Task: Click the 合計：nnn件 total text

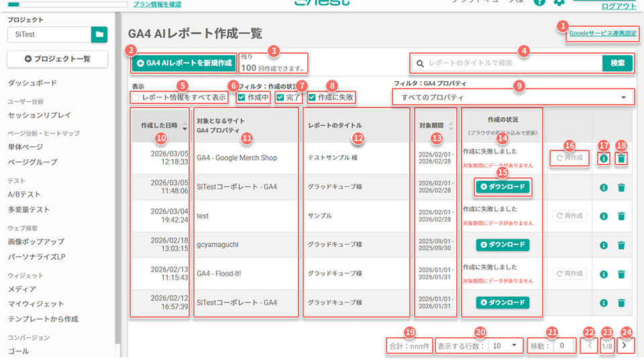Action: coord(409,347)
